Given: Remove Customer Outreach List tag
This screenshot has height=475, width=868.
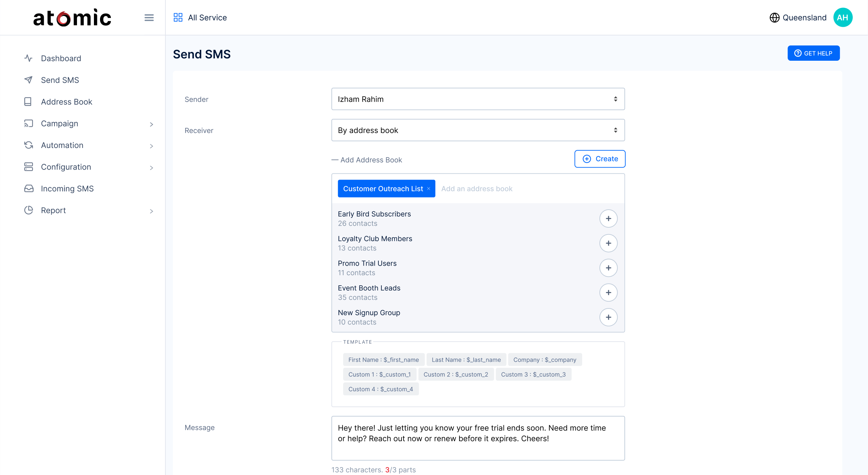Looking at the screenshot, I should 429,189.
